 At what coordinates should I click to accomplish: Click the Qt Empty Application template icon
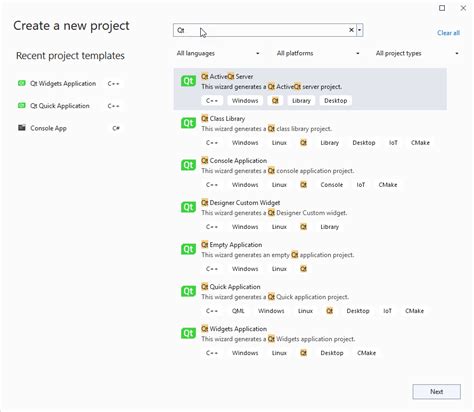188,249
